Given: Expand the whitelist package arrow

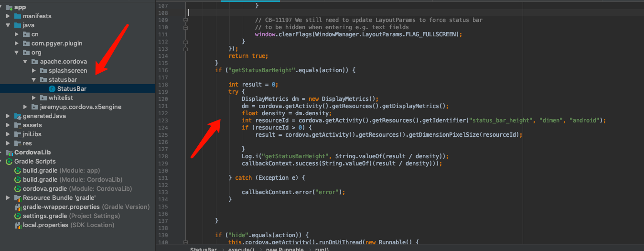Looking at the screenshot, I should (x=34, y=98).
